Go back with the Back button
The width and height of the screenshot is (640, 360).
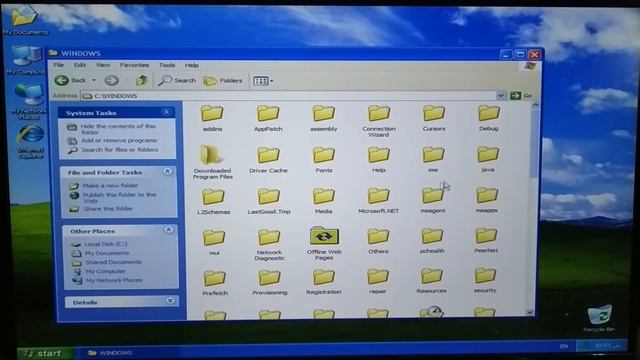(x=71, y=80)
